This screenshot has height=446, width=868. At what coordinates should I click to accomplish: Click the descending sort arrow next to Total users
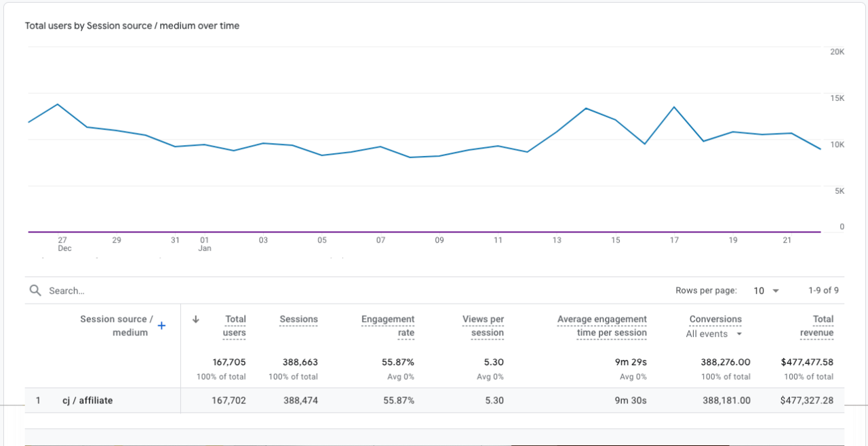197,319
